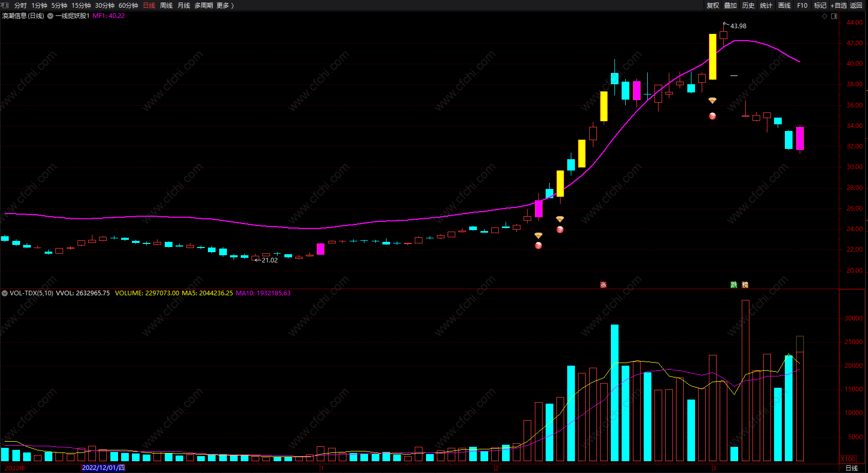Screen dimensions: 868x473
Task: Click the diamond icon above price axis
Action: tap(825, 16)
